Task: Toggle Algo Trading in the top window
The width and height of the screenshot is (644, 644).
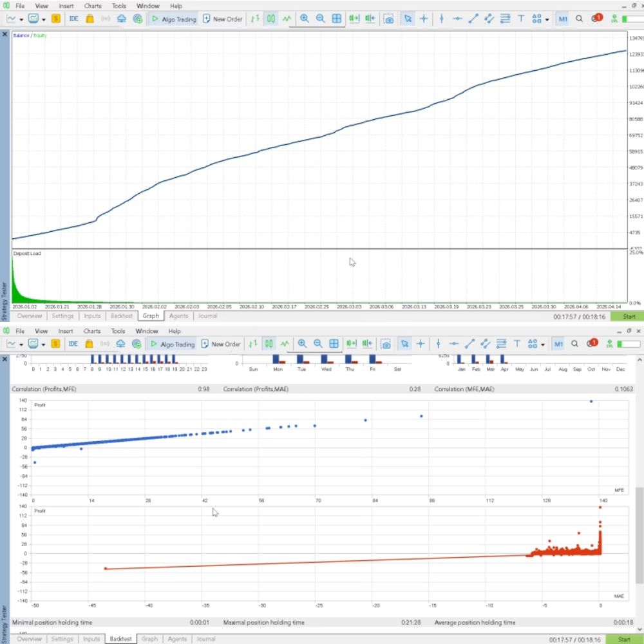Action: [x=173, y=19]
